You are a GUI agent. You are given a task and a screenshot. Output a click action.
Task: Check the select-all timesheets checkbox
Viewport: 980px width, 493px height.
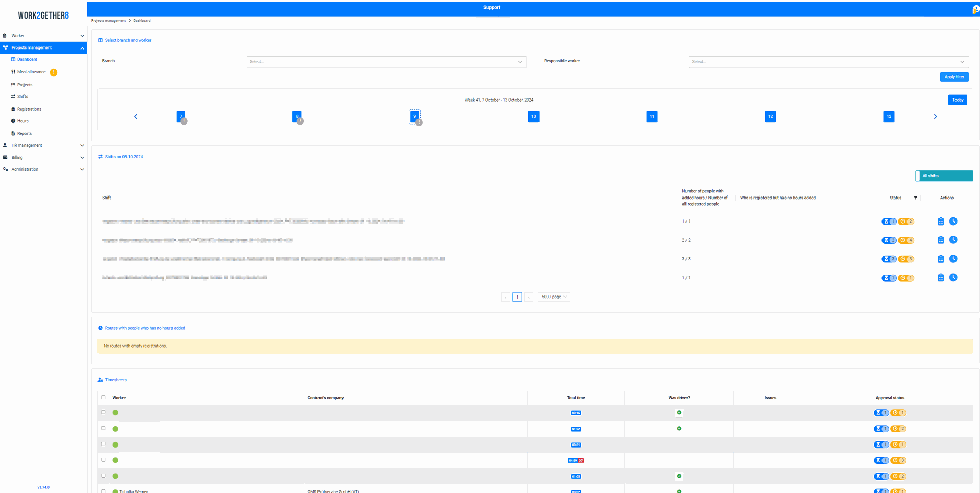[104, 397]
